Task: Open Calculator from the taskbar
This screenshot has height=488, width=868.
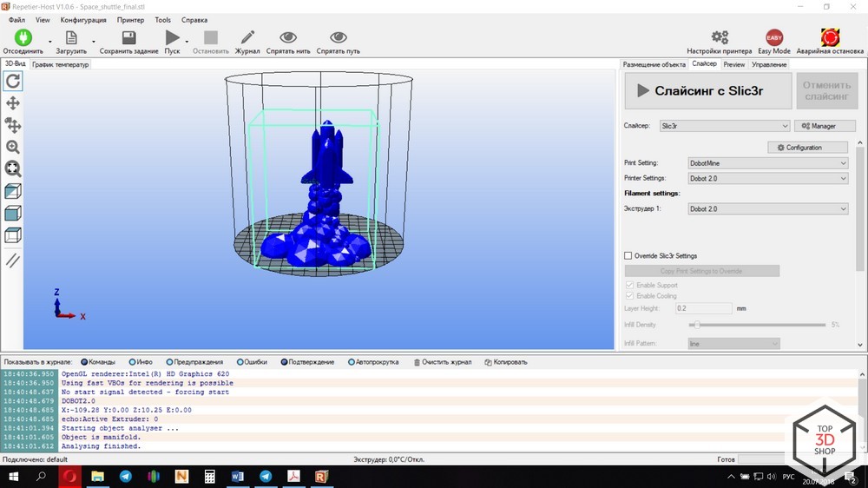Action: point(209,477)
